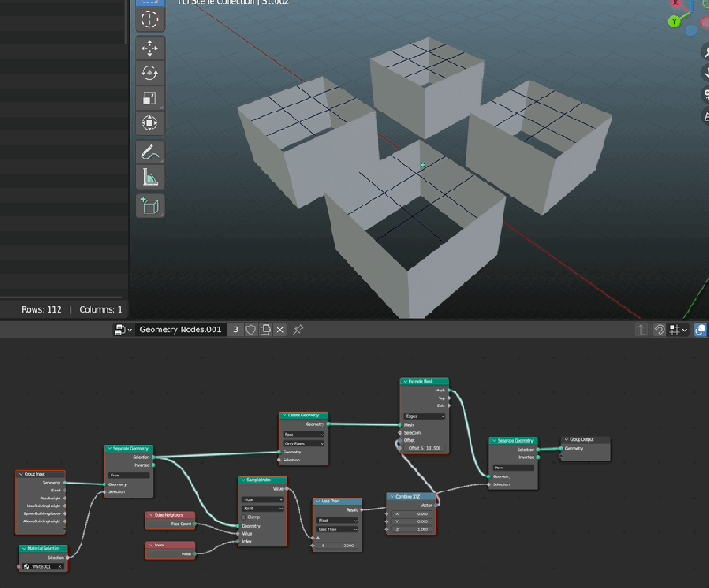Enable the Clamp checkbox on Sample Index node
709x588 pixels.
(244, 517)
